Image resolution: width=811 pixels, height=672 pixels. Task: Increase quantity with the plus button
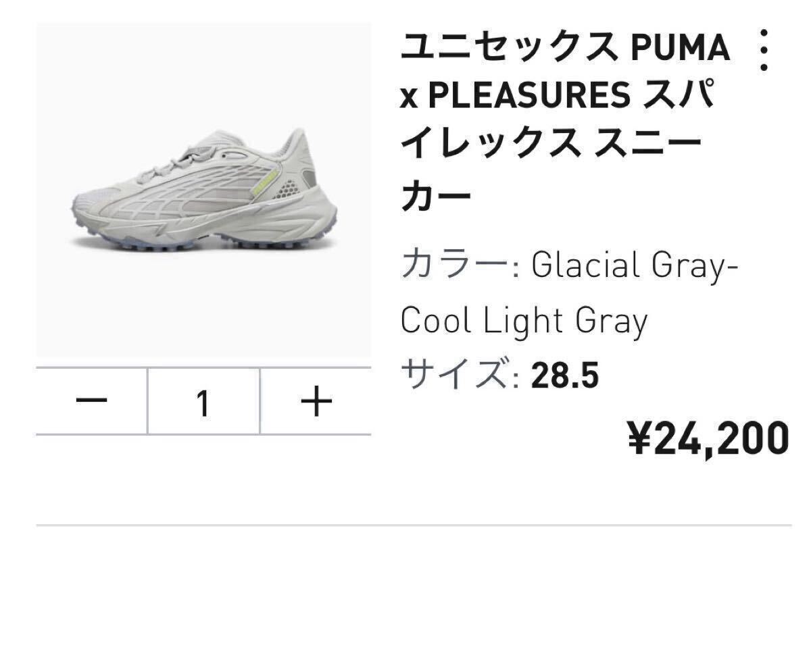point(316,401)
